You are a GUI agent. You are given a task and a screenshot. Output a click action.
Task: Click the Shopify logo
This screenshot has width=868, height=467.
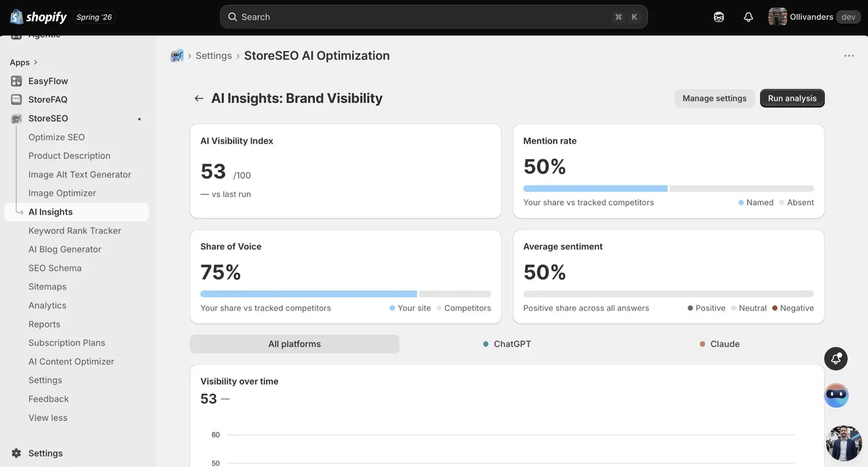point(38,17)
